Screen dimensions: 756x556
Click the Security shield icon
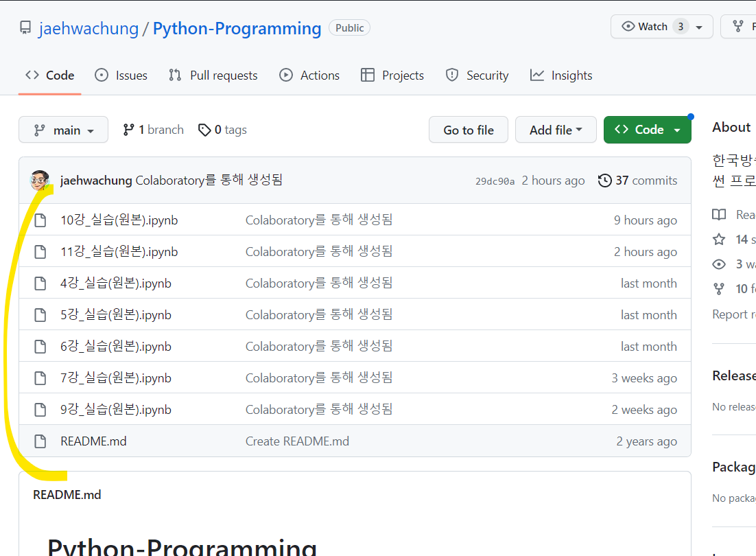[x=452, y=76]
